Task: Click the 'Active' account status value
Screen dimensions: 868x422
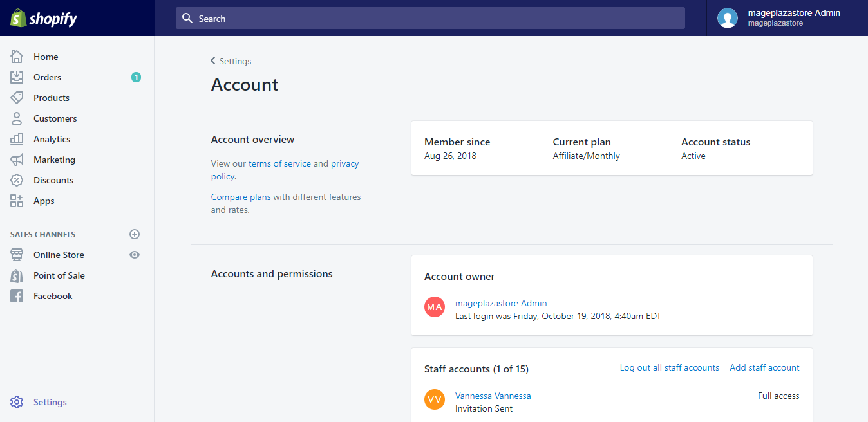Action: click(x=693, y=156)
